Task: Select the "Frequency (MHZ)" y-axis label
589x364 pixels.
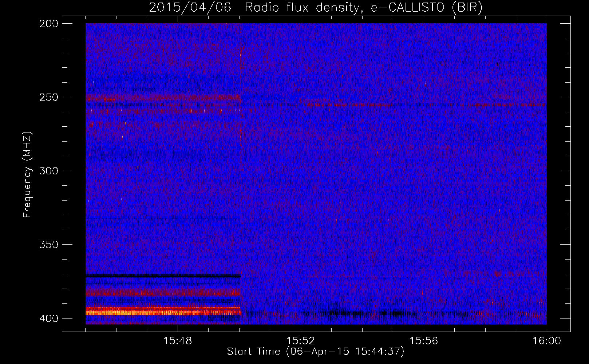Action: point(27,175)
